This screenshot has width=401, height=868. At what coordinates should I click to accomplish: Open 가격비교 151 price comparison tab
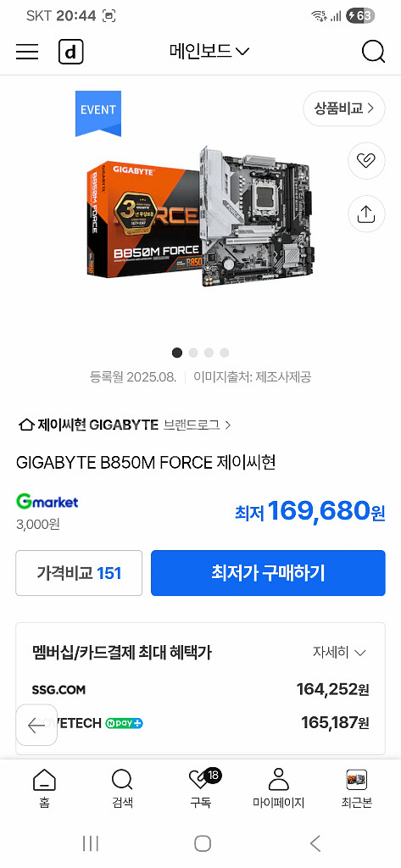tap(79, 573)
